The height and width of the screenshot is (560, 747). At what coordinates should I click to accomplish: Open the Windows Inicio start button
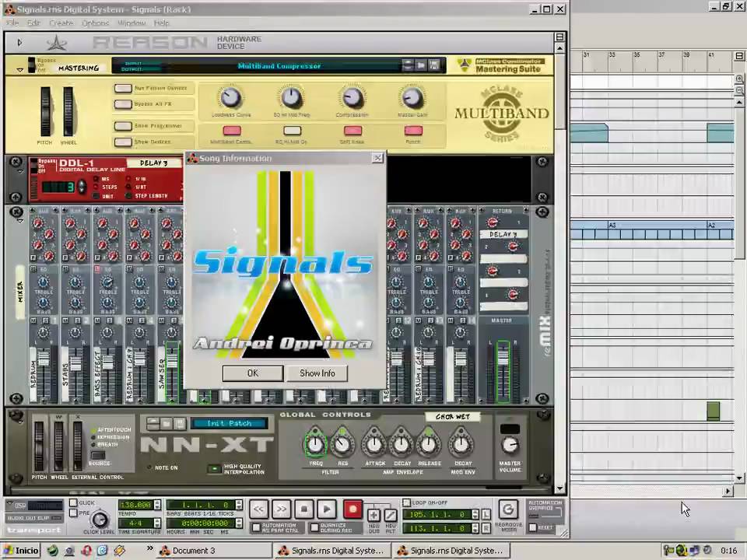coord(21,551)
